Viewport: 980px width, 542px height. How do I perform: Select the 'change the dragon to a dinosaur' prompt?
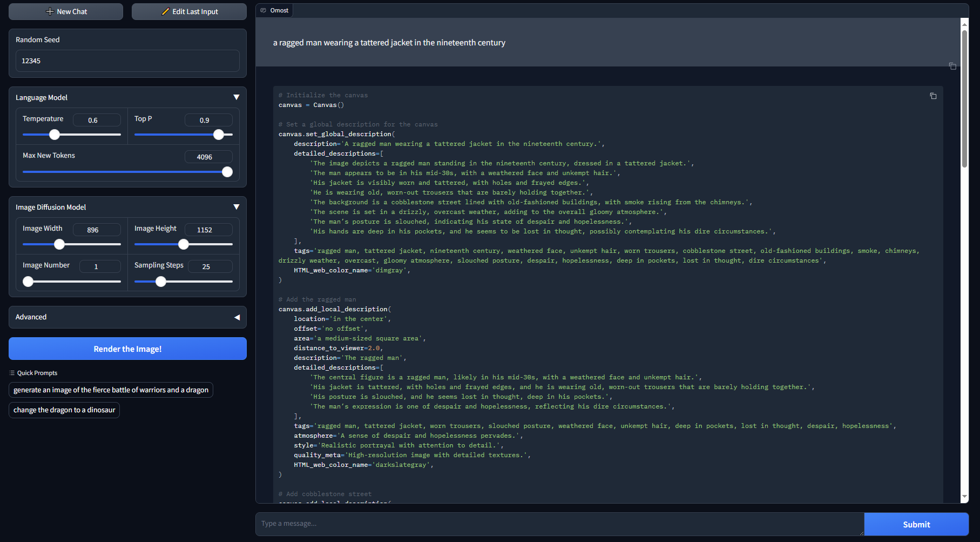point(64,410)
